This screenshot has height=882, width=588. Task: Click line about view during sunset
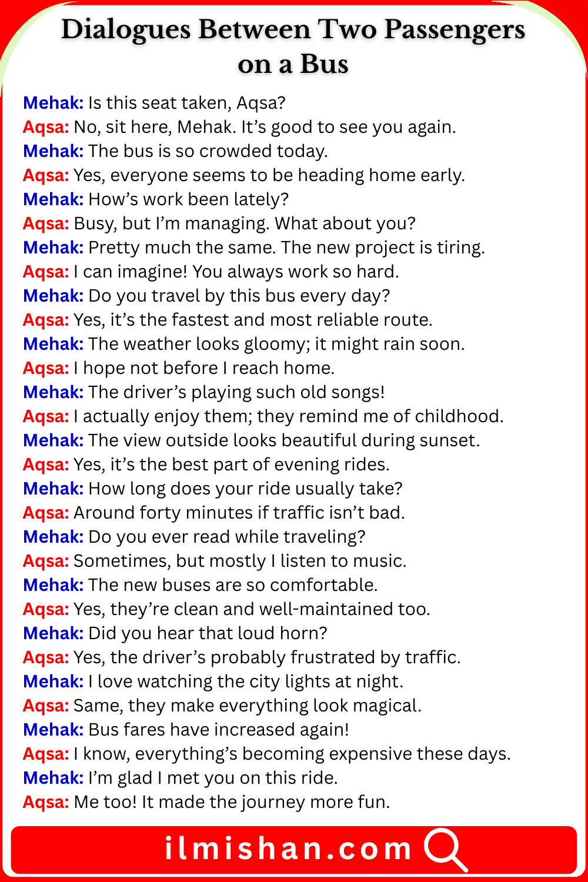(284, 440)
